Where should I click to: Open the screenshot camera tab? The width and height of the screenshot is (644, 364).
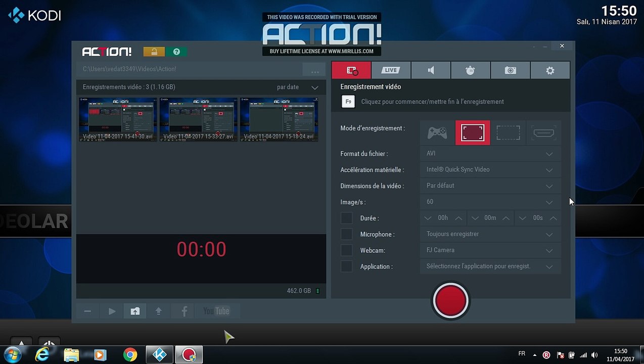tap(510, 70)
